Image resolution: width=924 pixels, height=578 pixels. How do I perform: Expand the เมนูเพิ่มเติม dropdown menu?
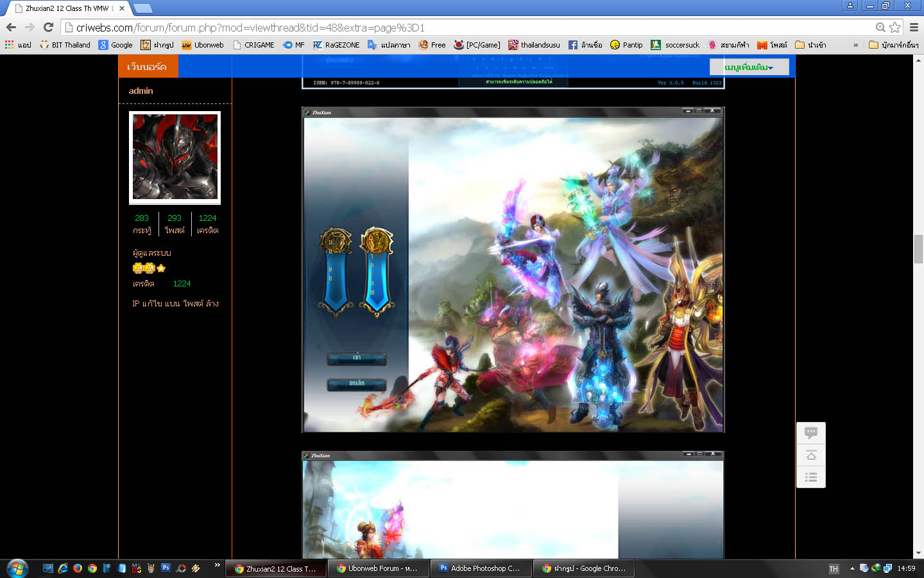(x=749, y=67)
